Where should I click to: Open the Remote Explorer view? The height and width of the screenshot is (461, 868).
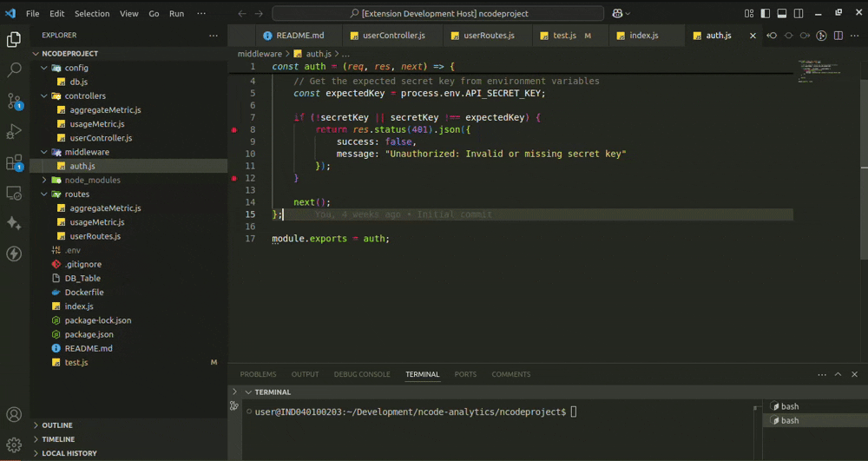(x=14, y=193)
